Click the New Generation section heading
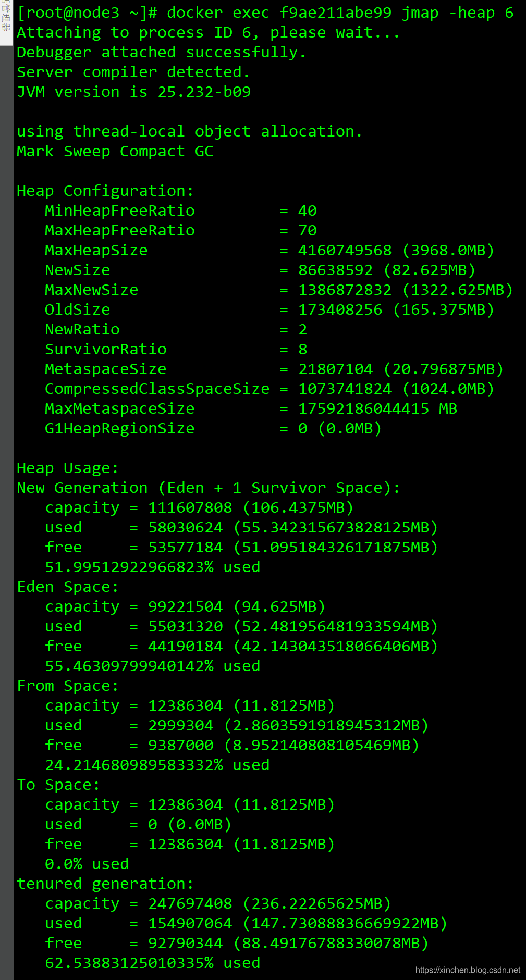Viewport: 526px width, 980px height. pos(209,488)
